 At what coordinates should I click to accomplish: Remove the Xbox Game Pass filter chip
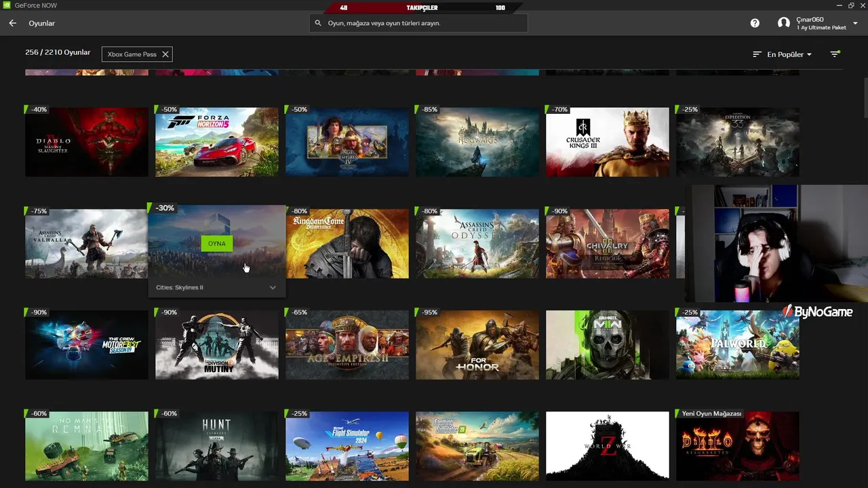pos(165,54)
